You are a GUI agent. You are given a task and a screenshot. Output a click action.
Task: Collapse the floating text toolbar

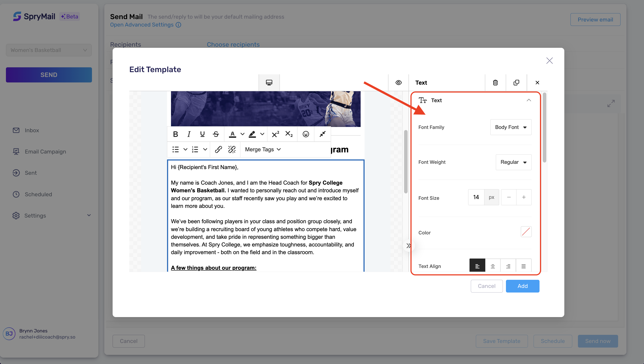point(322,134)
